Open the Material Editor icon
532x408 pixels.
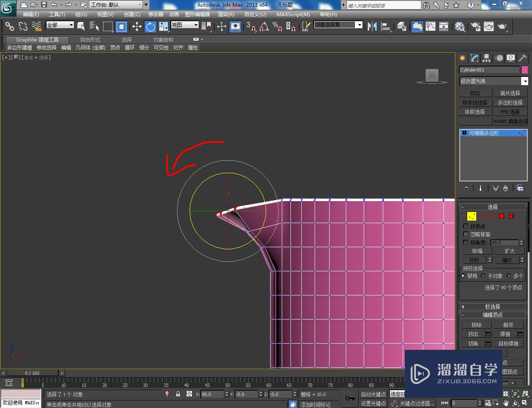460,26
